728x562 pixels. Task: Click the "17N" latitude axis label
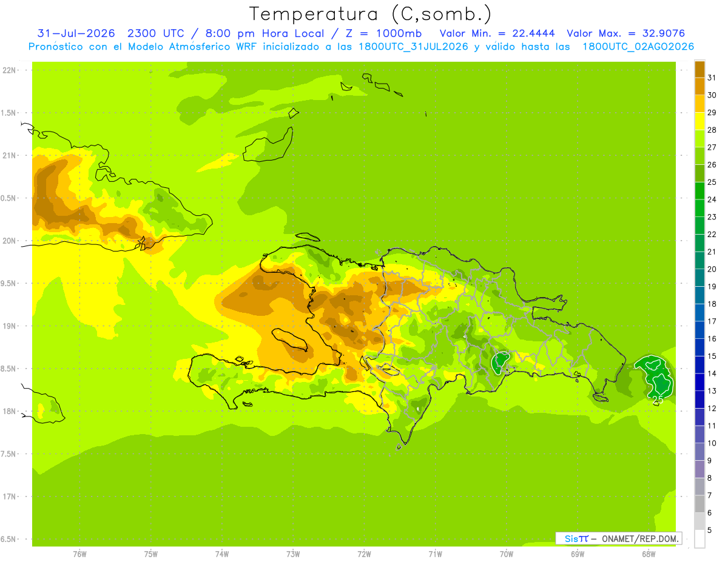click(x=10, y=497)
